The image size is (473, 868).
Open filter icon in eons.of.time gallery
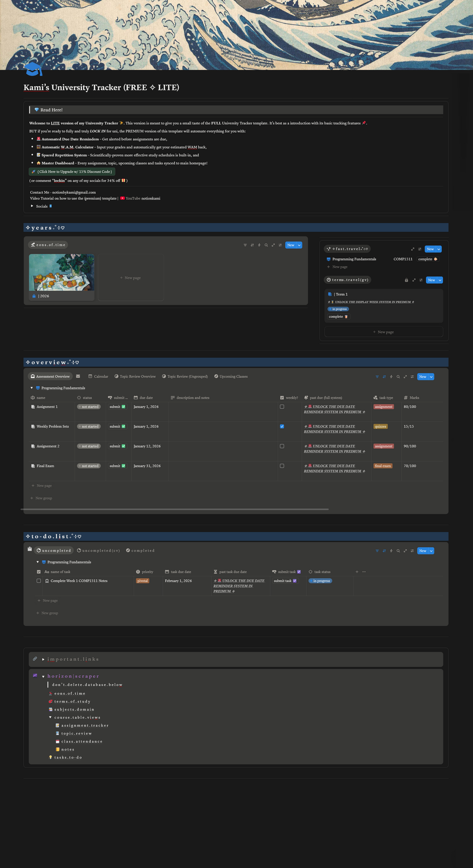pyautogui.click(x=245, y=245)
